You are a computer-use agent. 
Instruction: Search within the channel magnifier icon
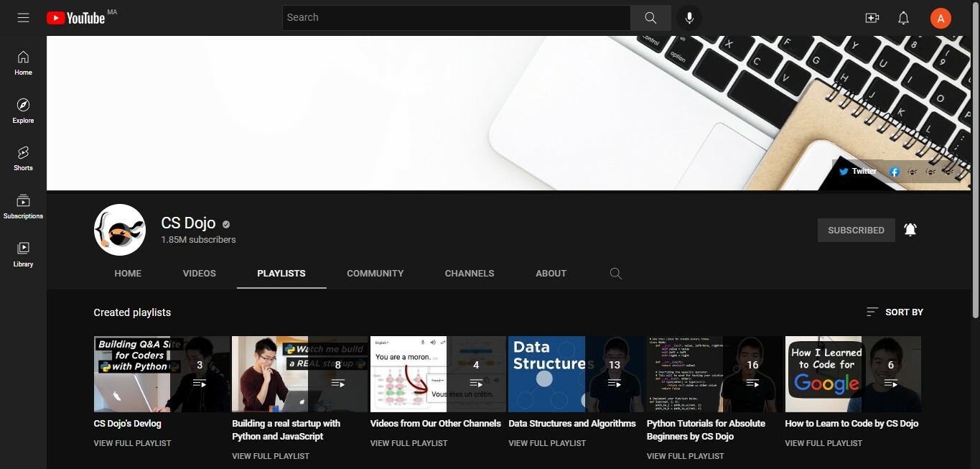pyautogui.click(x=615, y=274)
